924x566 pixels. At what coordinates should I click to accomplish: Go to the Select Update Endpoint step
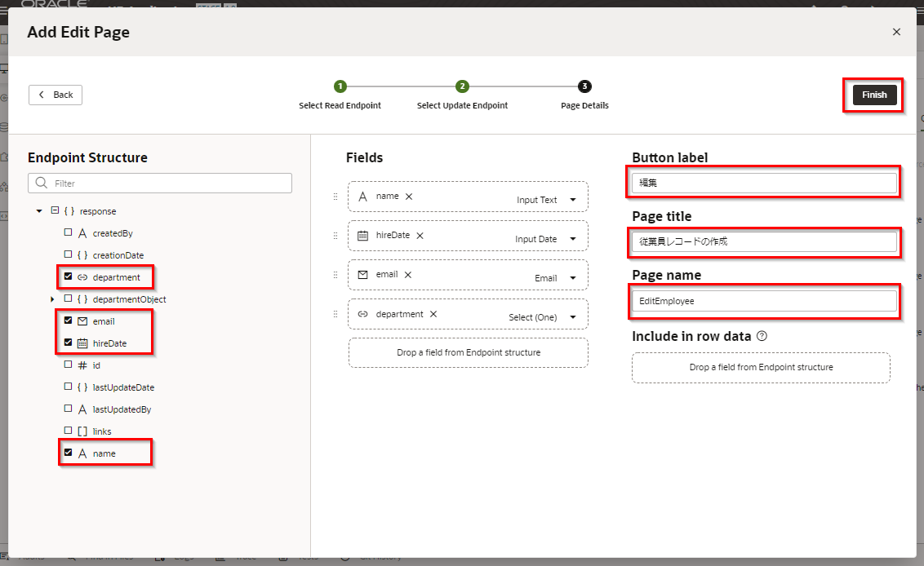(462, 86)
